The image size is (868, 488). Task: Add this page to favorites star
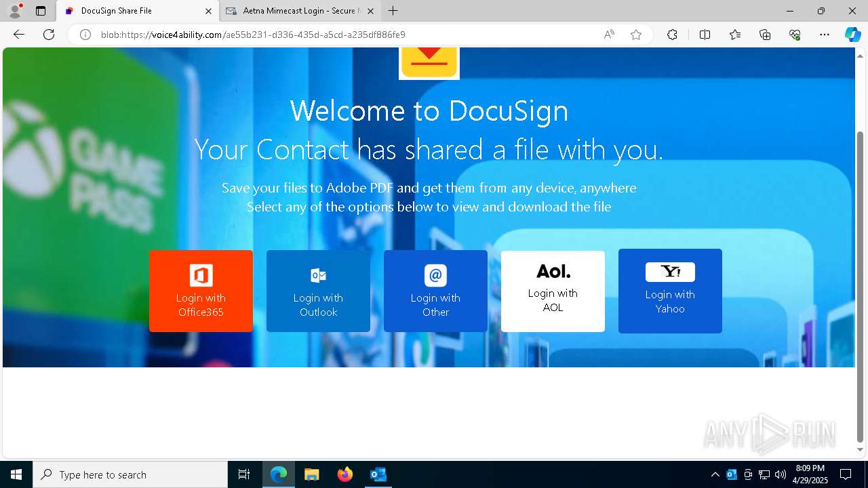636,35
